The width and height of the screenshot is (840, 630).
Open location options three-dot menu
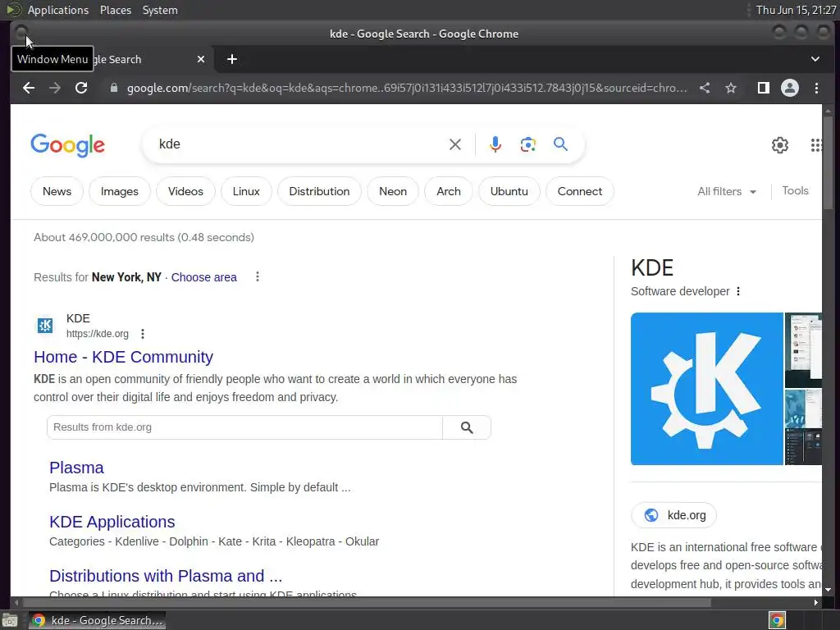258,276
